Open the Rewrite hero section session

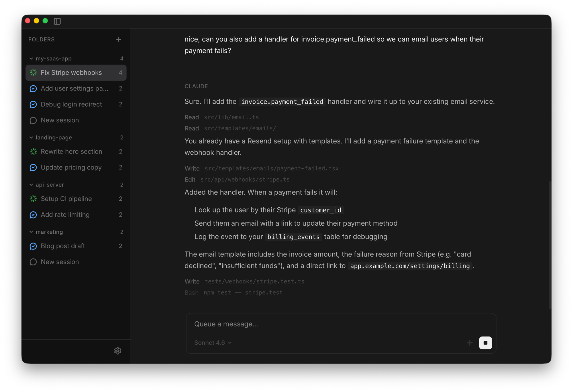pyautogui.click(x=71, y=151)
